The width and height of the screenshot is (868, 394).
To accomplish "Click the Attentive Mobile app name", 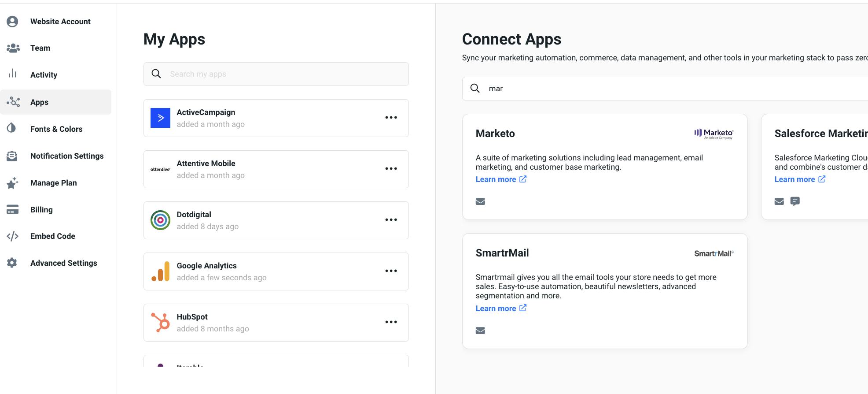I will click(206, 164).
